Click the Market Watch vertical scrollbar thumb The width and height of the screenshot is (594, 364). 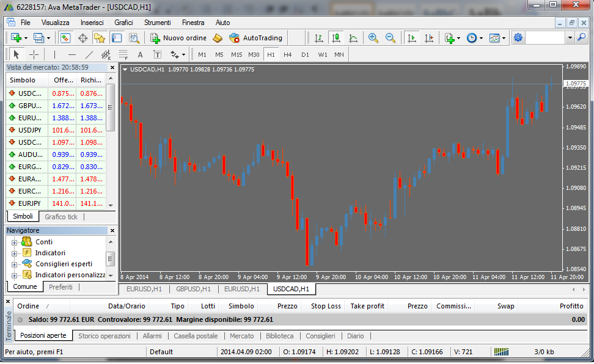point(110,107)
